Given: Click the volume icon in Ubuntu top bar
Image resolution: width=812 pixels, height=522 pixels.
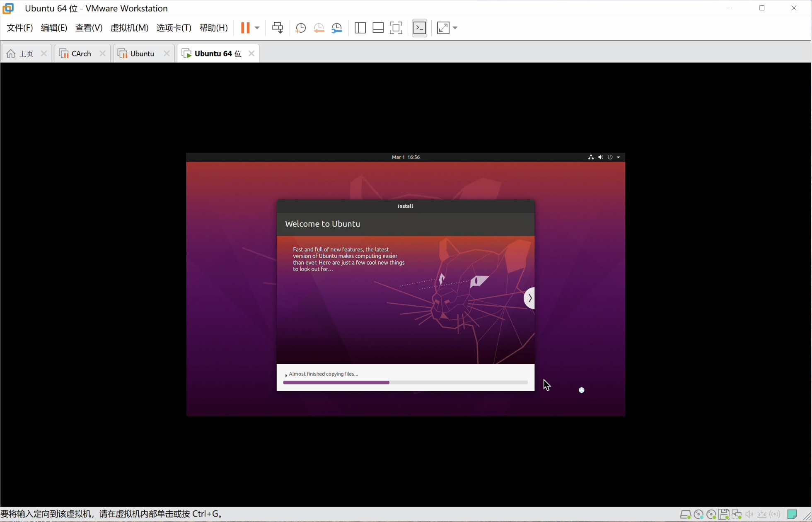Looking at the screenshot, I should pos(600,157).
